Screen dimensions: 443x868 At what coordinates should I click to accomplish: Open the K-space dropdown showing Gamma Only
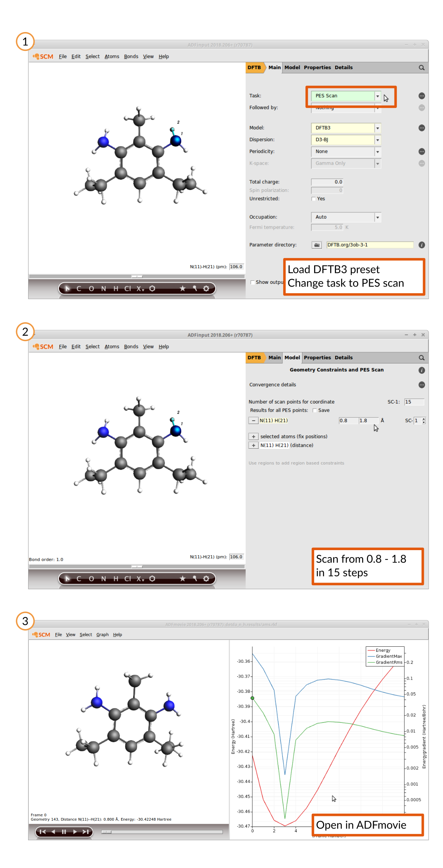coord(346,163)
